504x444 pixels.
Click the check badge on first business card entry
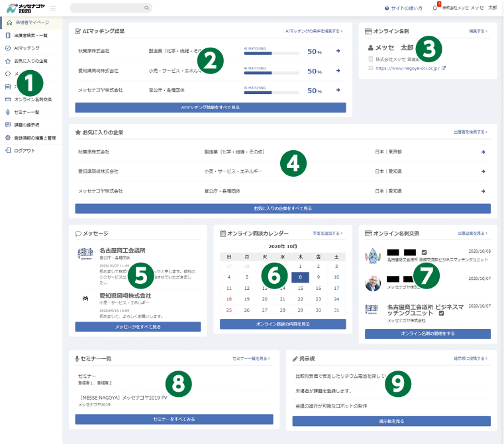coord(425,253)
